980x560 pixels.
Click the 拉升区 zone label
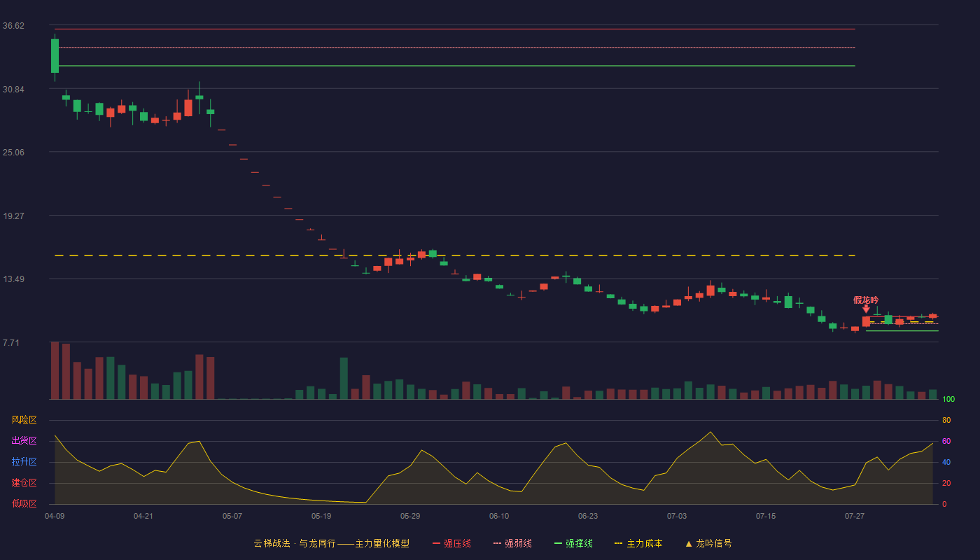coord(24,462)
